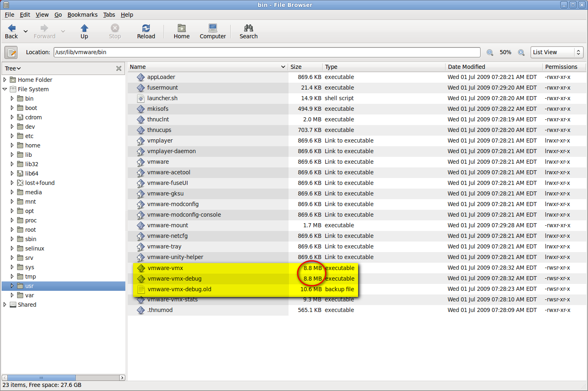This screenshot has height=391, width=588.
Task: Select the tmp folder in tree
Action: pos(31,277)
